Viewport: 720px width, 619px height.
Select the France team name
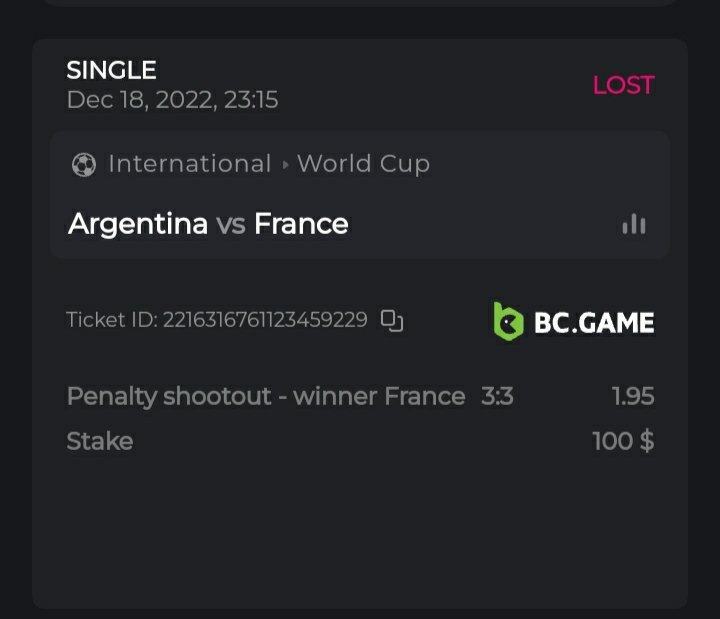(x=301, y=223)
